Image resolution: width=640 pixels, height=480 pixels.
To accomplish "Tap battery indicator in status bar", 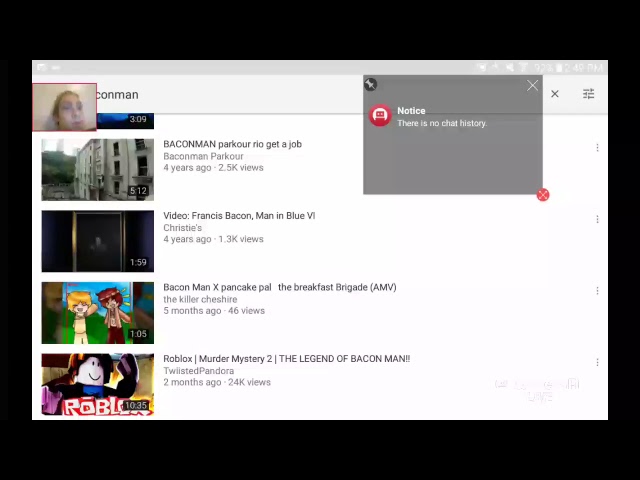I will click(x=558, y=68).
